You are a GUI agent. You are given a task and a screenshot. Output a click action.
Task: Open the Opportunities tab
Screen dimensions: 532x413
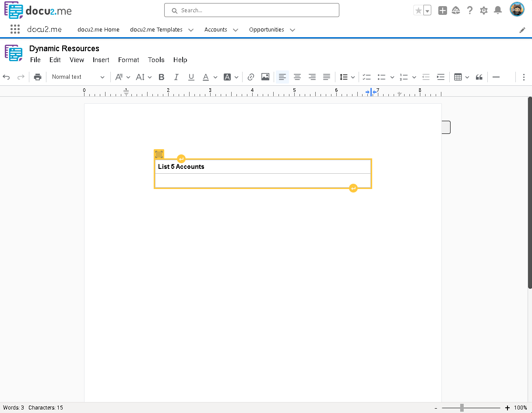coord(267,30)
